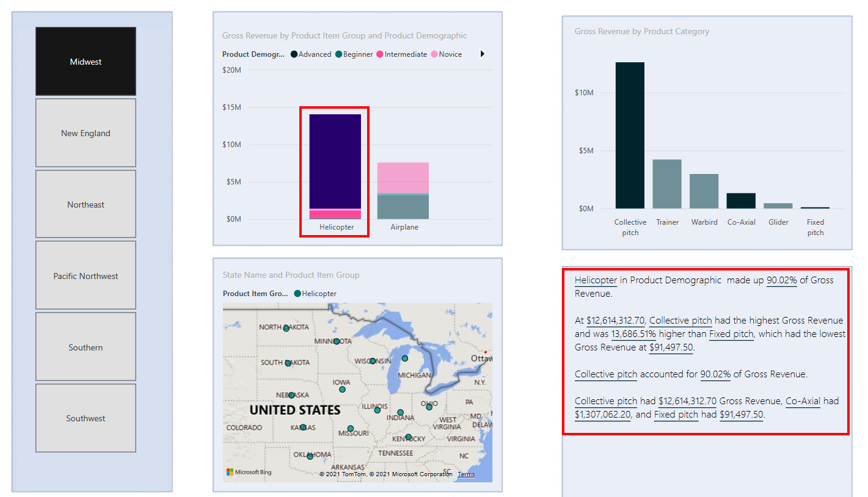Select the dark purple Helicopter bar segment
The width and height of the screenshot is (868, 497).
pyautogui.click(x=335, y=161)
